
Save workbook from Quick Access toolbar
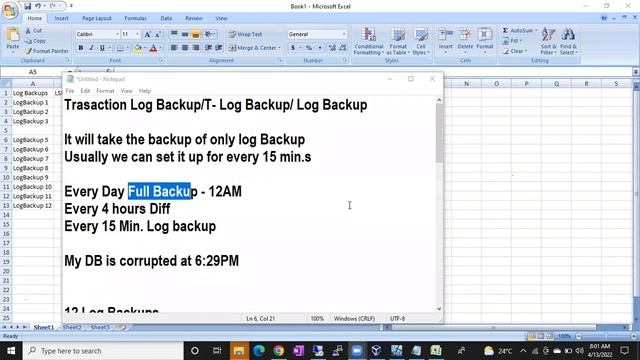[27, 6]
